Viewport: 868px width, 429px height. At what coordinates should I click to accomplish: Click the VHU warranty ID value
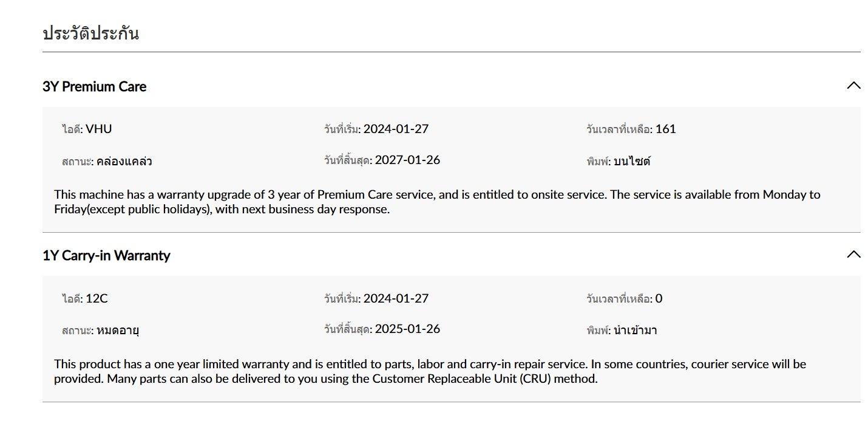tap(99, 129)
